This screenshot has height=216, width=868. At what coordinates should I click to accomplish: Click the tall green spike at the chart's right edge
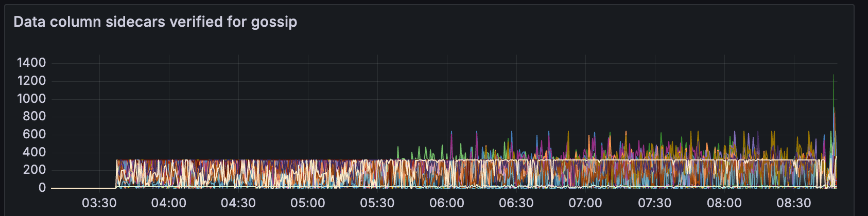(x=833, y=87)
